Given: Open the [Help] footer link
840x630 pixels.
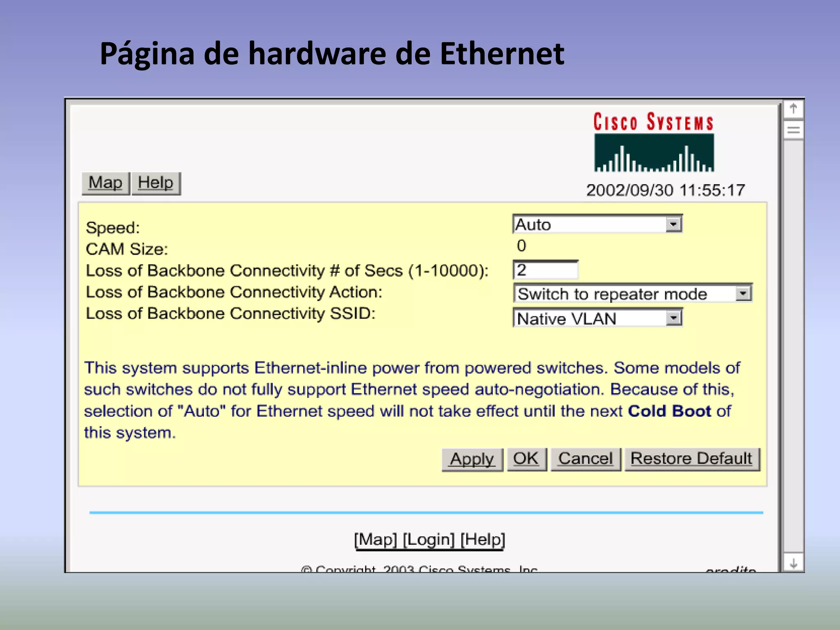Looking at the screenshot, I should [x=483, y=540].
